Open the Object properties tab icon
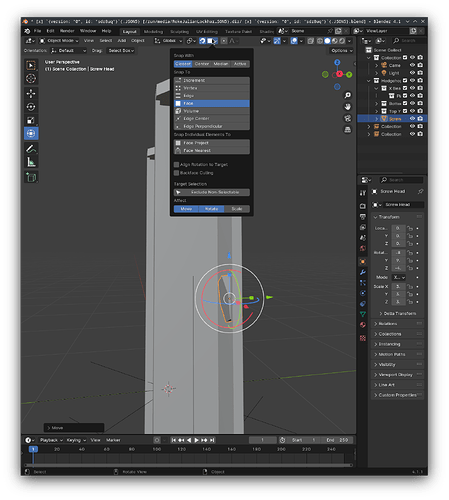 click(x=363, y=262)
